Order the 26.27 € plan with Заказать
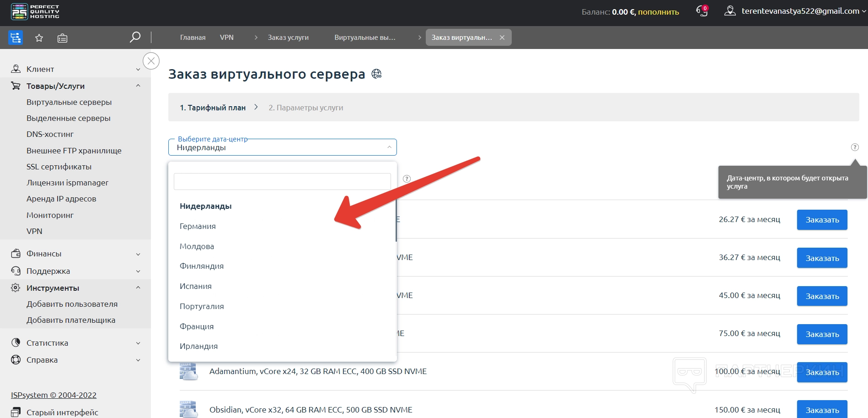 tap(822, 220)
